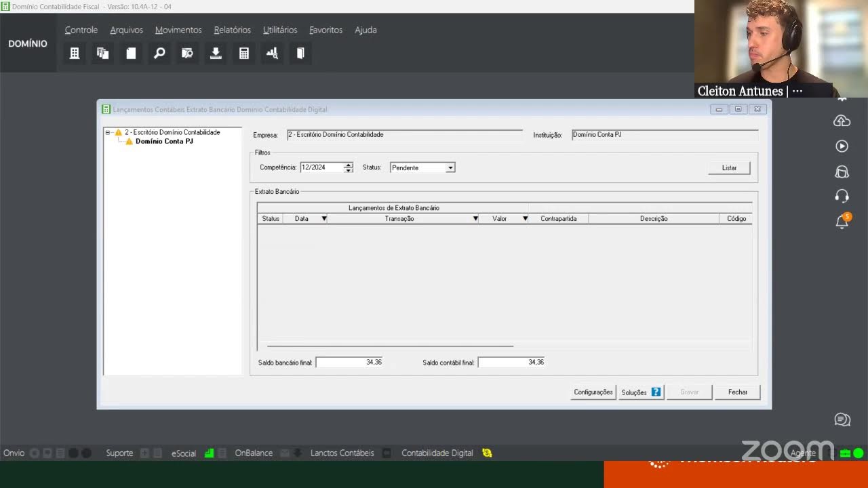Open the Relatórios menu
Screen dimensions: 868x488
pos(233,30)
